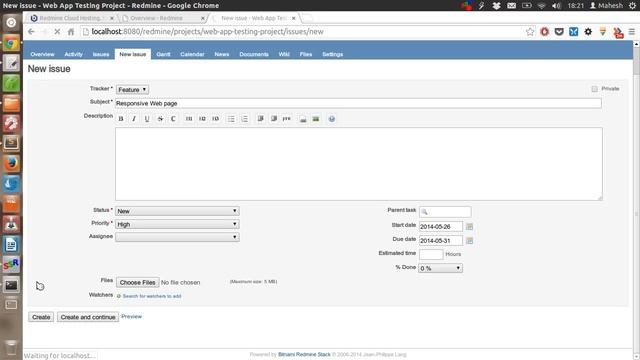Apply italic formatting in description toolbar
The height and width of the screenshot is (360, 640).
134,119
